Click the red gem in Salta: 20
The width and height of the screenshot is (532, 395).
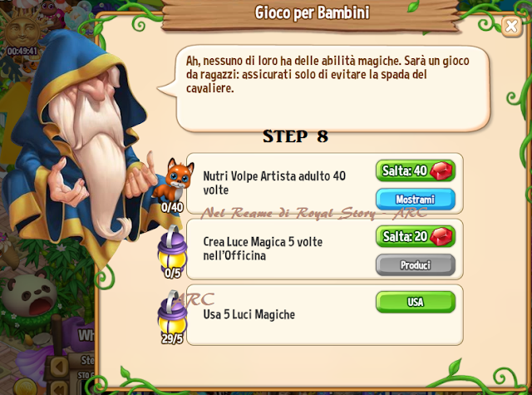point(441,236)
